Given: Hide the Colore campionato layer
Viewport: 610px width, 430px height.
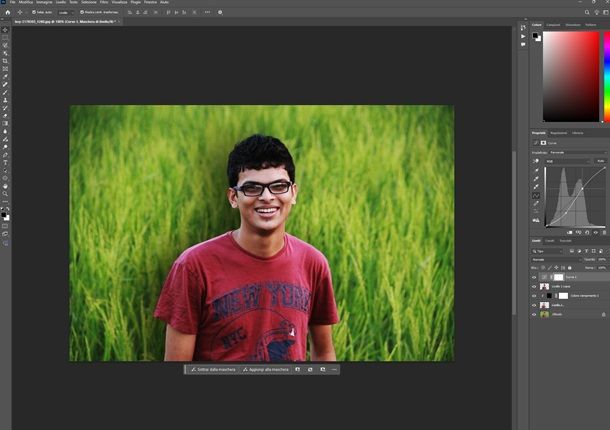Looking at the screenshot, I should coord(534,296).
